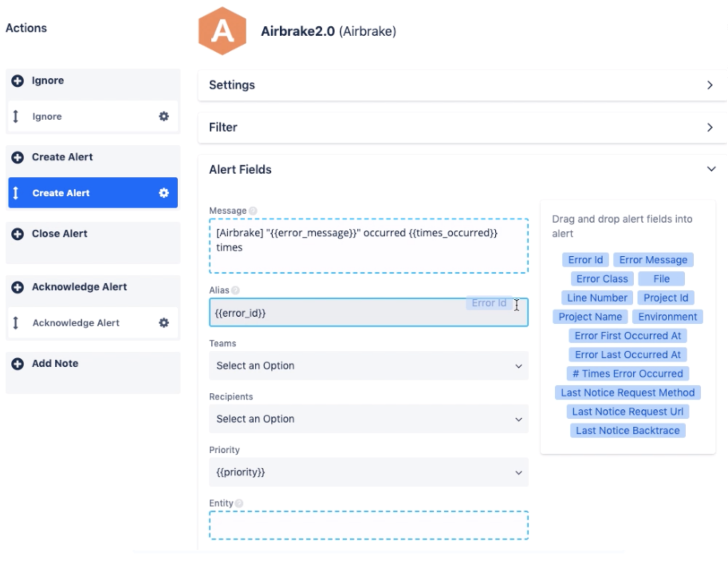
Task: Click the Last Notice Request Url tag
Action: click(628, 412)
